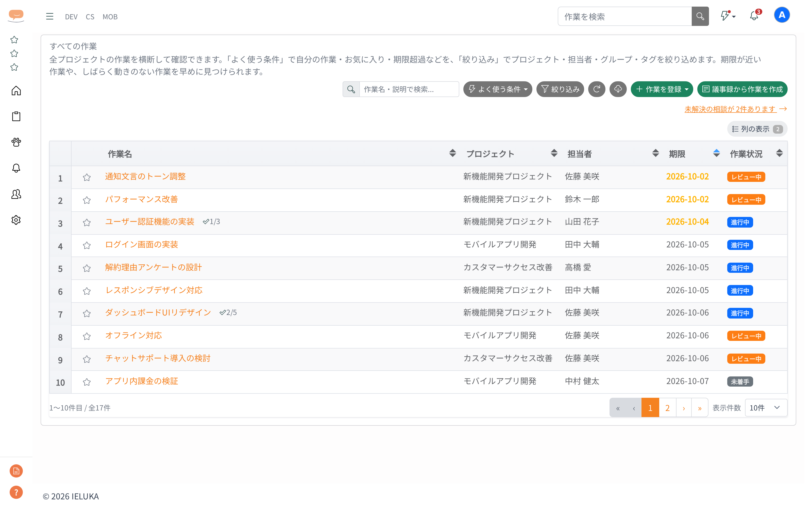Click the 作業名・説明で検索 input field
This screenshot has height=508, width=812.
[409, 89]
